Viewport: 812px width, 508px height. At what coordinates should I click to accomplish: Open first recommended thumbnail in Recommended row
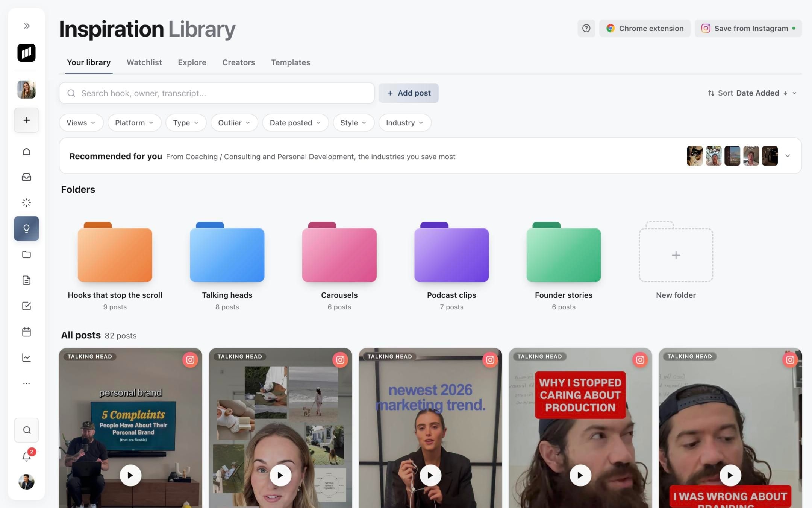point(695,156)
